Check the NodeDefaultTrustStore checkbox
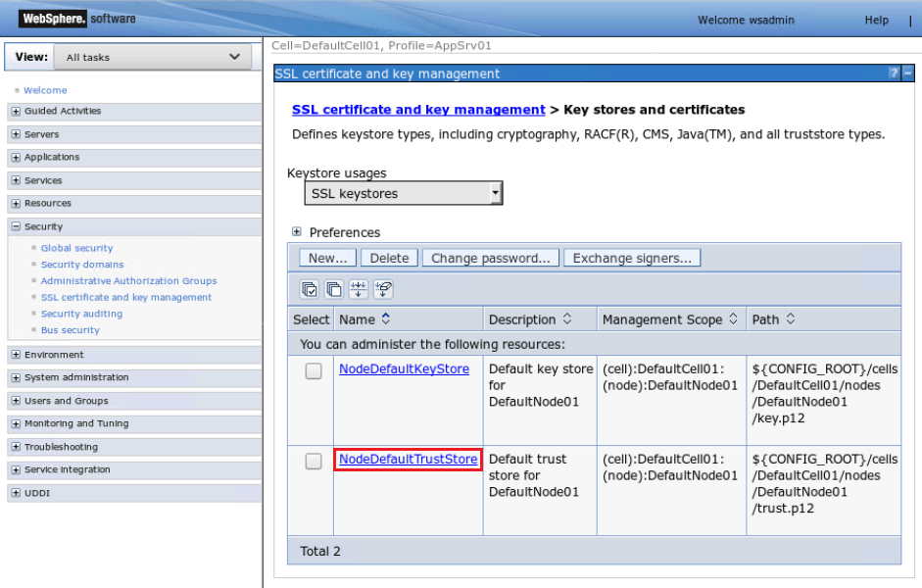 click(x=314, y=461)
